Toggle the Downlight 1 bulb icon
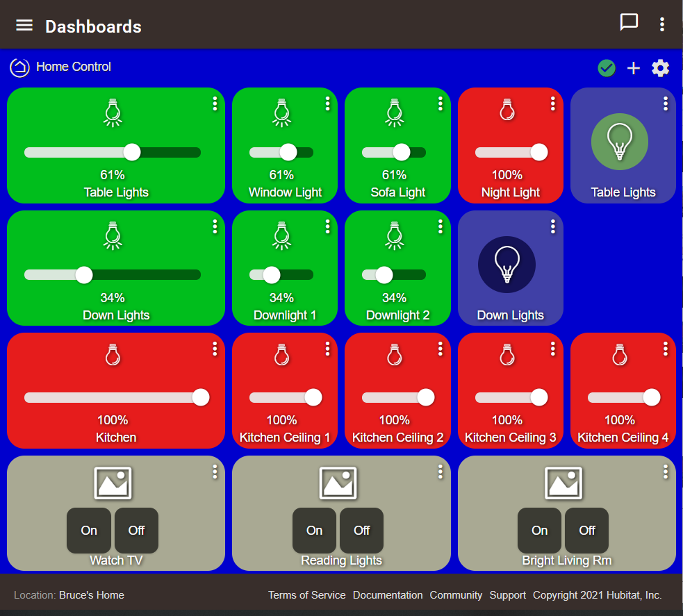 [x=282, y=235]
